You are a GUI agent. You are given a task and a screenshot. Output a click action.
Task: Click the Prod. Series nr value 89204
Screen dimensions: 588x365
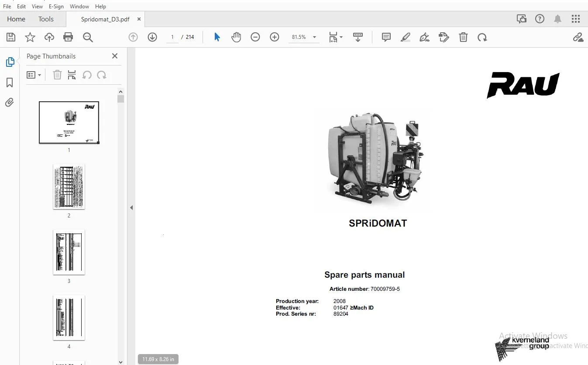click(x=341, y=313)
